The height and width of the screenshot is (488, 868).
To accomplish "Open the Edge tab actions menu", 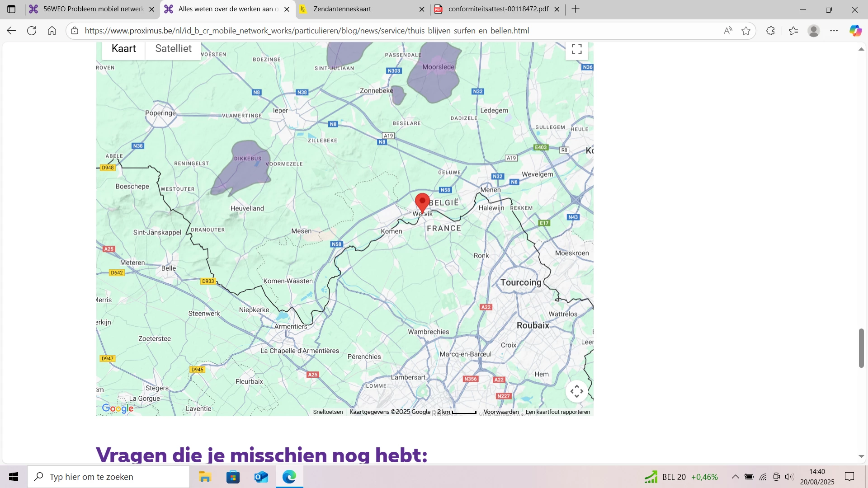I will pos(11,9).
